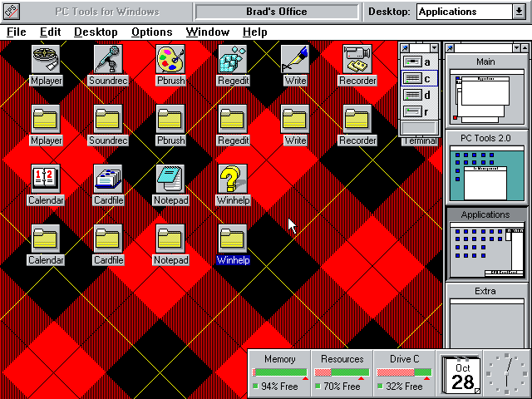Click the empty button below drive r

tap(419, 128)
